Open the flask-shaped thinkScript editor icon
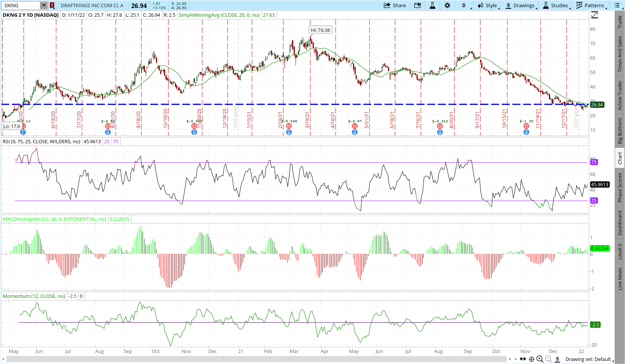This screenshot has height=364, width=625. pos(433,5)
